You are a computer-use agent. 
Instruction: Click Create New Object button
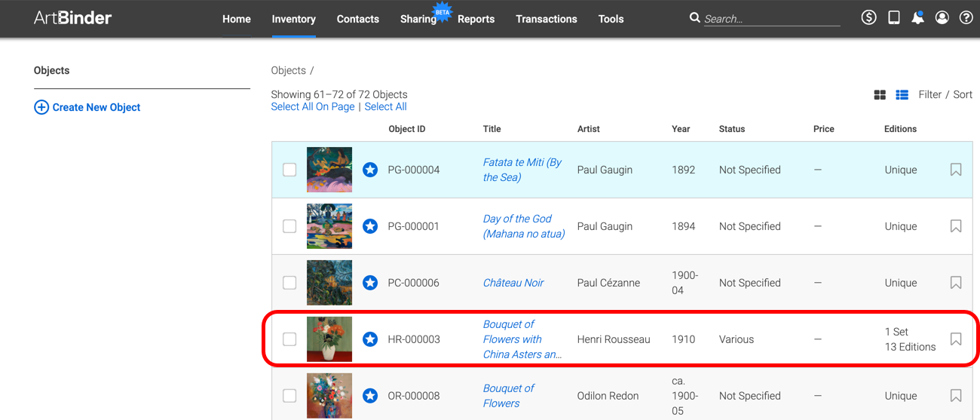pyautogui.click(x=87, y=107)
